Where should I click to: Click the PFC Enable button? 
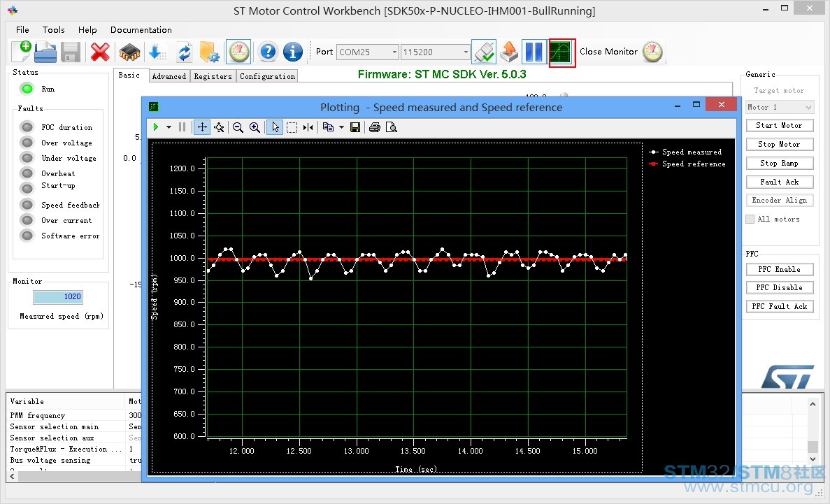(x=779, y=269)
